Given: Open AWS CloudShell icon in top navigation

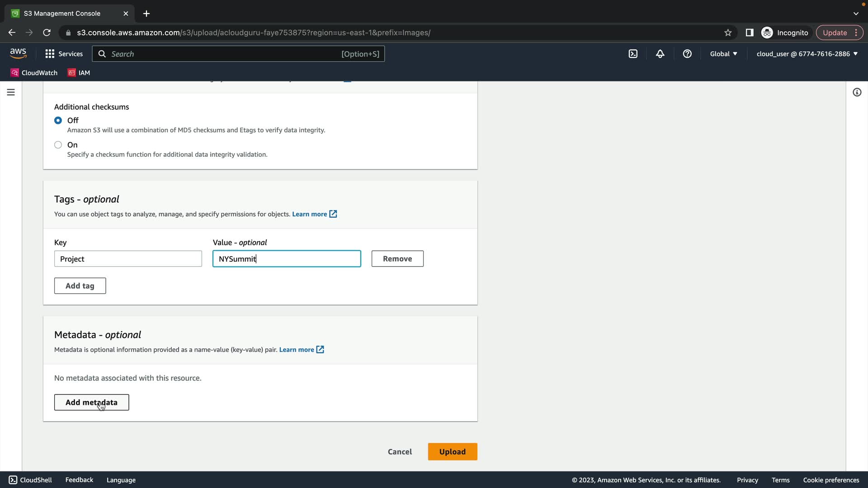Looking at the screenshot, I should pyautogui.click(x=633, y=54).
